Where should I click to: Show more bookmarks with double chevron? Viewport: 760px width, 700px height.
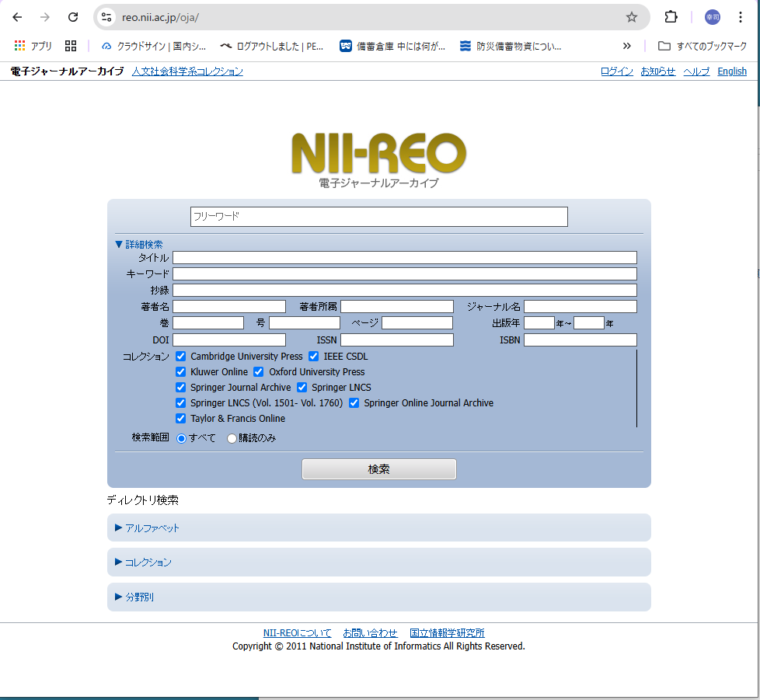tap(626, 46)
